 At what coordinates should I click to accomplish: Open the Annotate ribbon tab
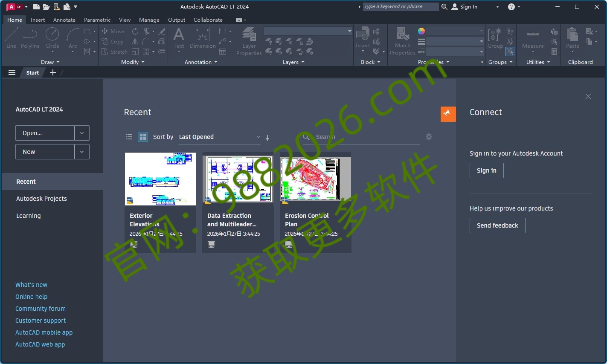point(64,20)
